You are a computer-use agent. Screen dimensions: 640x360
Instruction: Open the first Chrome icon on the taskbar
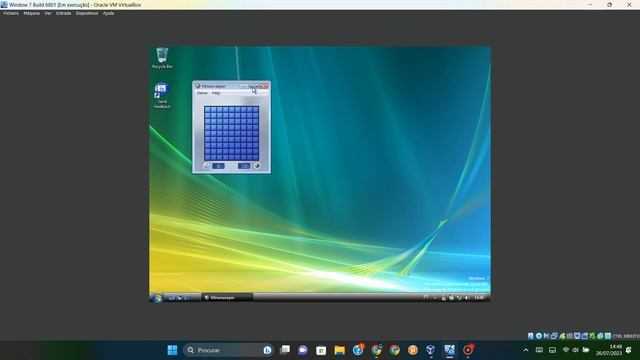[x=376, y=350]
